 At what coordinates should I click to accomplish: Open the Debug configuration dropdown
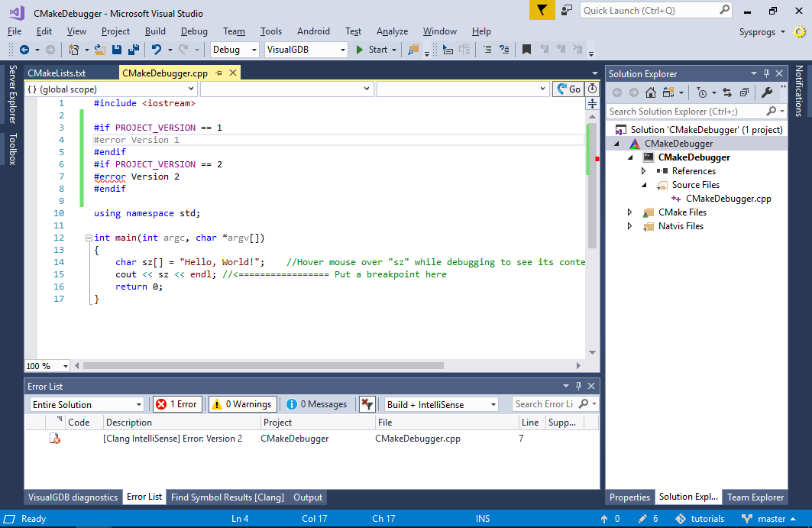(x=235, y=50)
